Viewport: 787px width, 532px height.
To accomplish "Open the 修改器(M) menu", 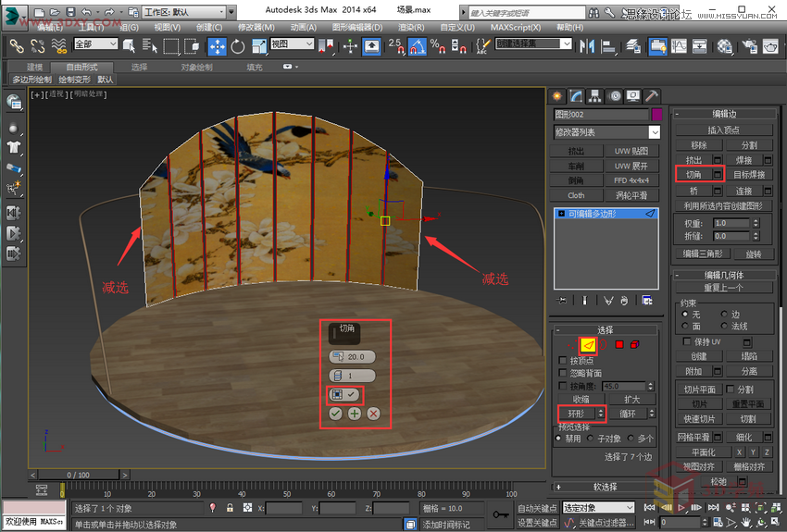I will [256, 28].
